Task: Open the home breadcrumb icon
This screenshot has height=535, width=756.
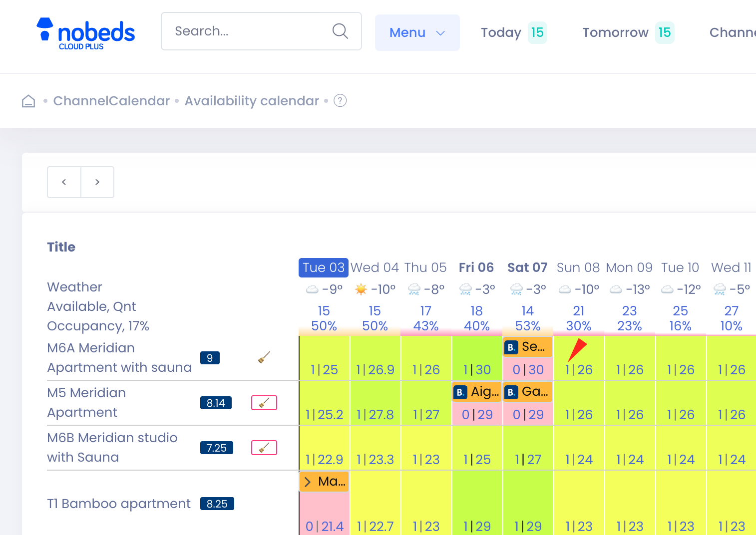Action: click(x=28, y=101)
